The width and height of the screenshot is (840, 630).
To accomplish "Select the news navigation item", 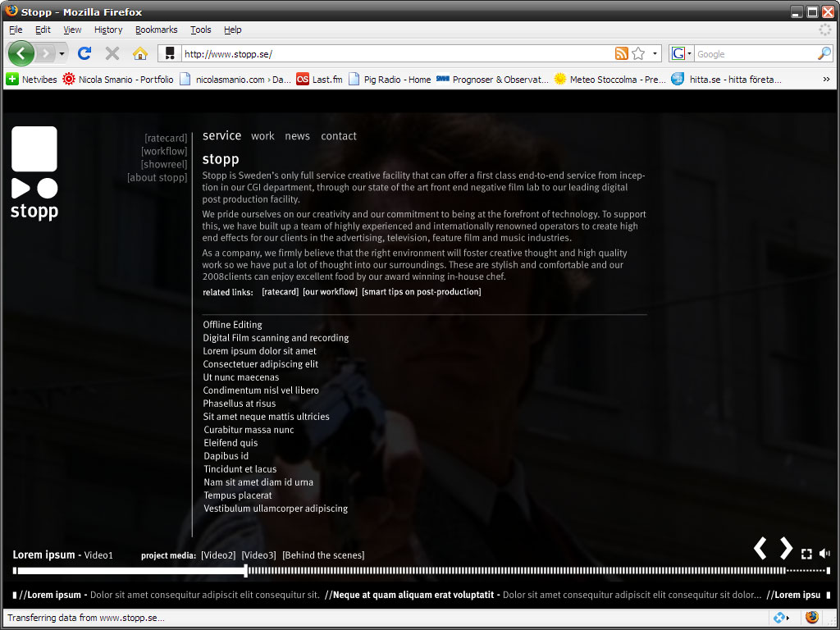I will click(x=297, y=136).
